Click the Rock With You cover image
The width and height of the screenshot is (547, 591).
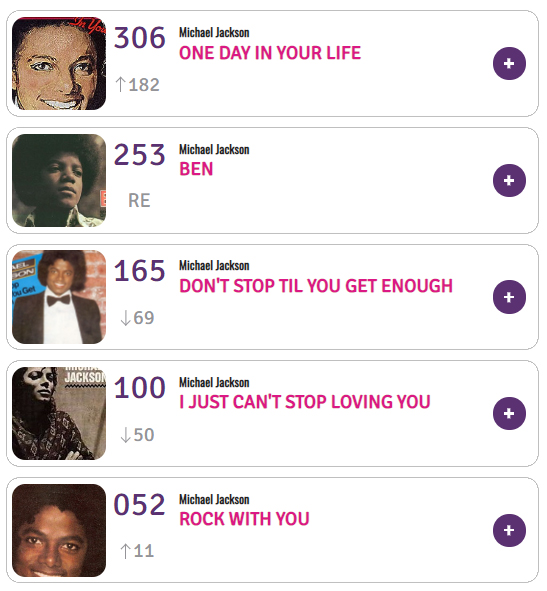tap(59, 530)
